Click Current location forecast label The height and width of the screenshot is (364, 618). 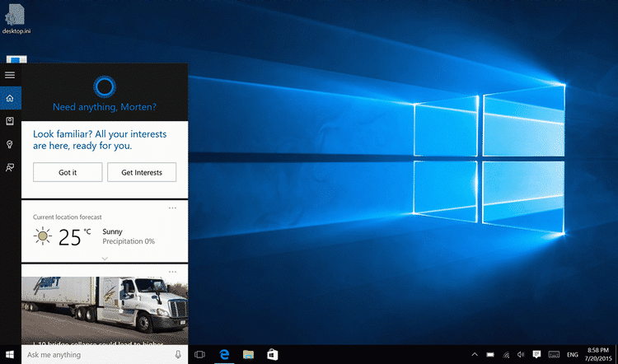[x=68, y=217]
